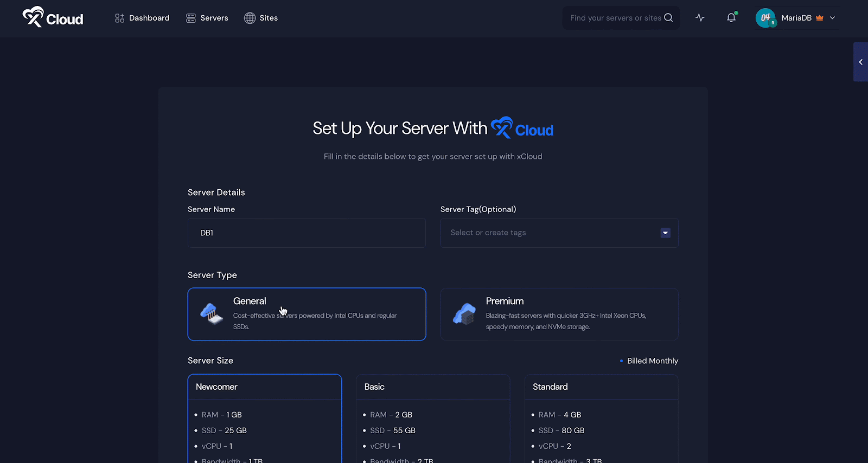This screenshot has height=463, width=868.
Task: Click the xCloud logo in the header
Action: (x=53, y=18)
